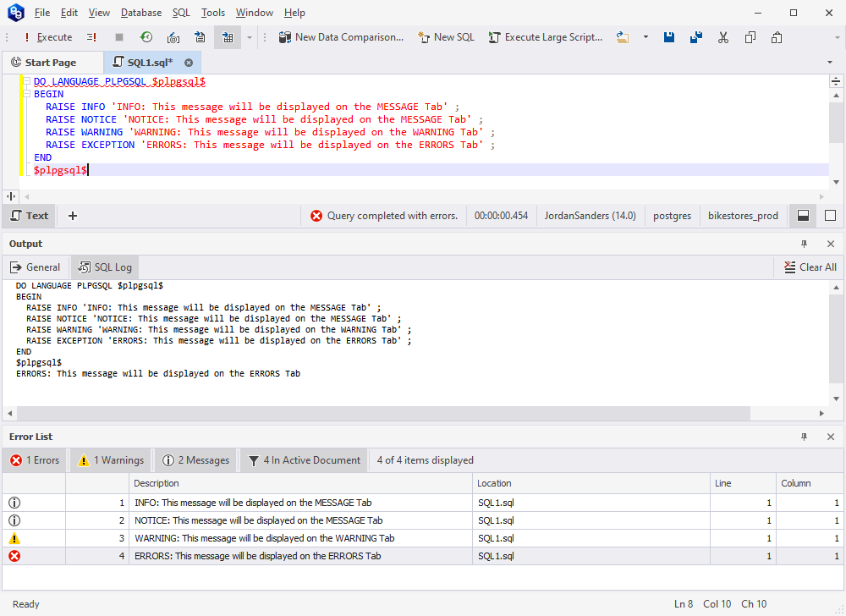Collapse the DO LANGUAGE code block
Image resolution: width=846 pixels, height=616 pixels.
(x=26, y=81)
